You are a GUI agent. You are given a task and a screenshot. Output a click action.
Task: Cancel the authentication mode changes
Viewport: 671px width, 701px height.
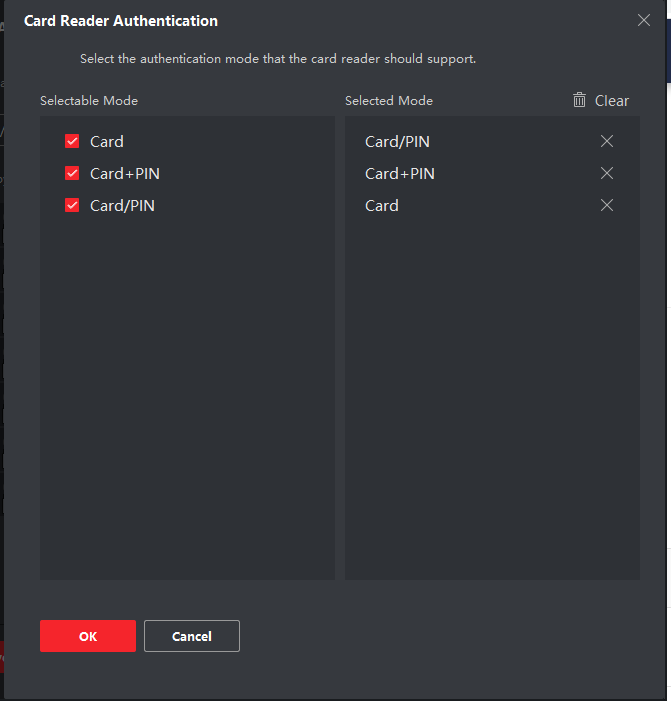(192, 636)
